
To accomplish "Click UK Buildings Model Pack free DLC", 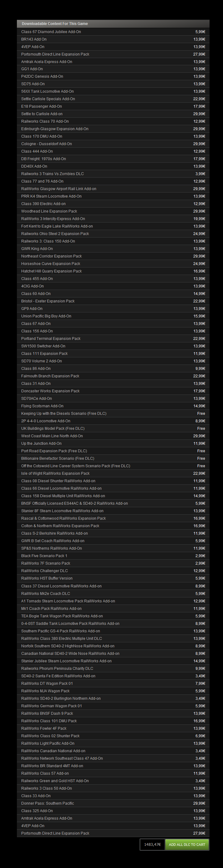I will [113, 429].
